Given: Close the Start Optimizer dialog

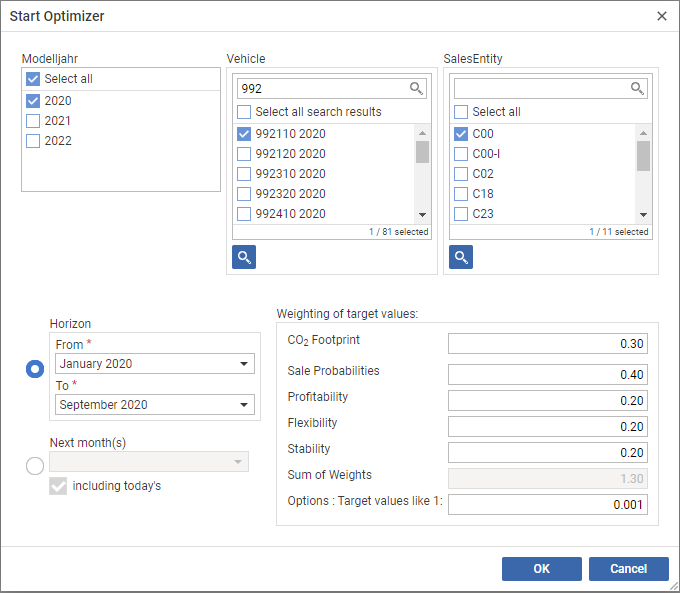Looking at the screenshot, I should [661, 16].
